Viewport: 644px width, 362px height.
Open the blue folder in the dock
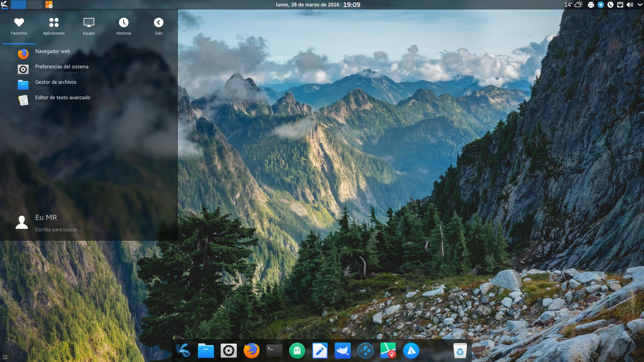tap(206, 351)
